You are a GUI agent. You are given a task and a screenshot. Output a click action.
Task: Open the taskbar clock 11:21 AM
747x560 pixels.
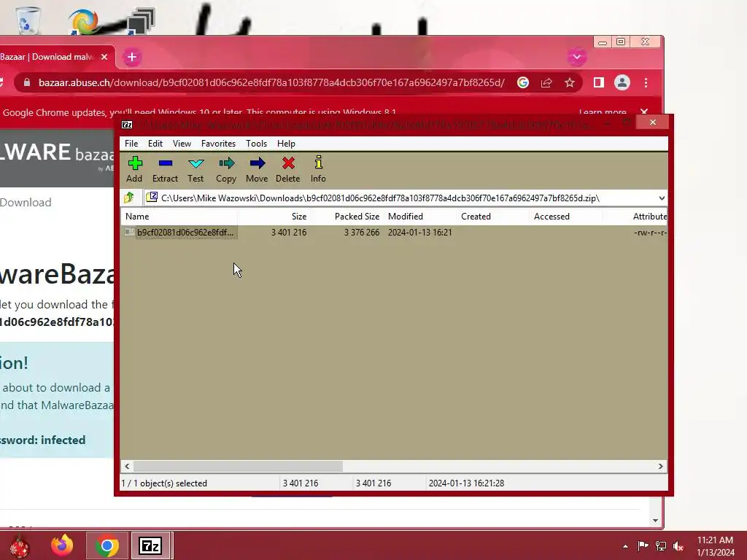tap(715, 540)
